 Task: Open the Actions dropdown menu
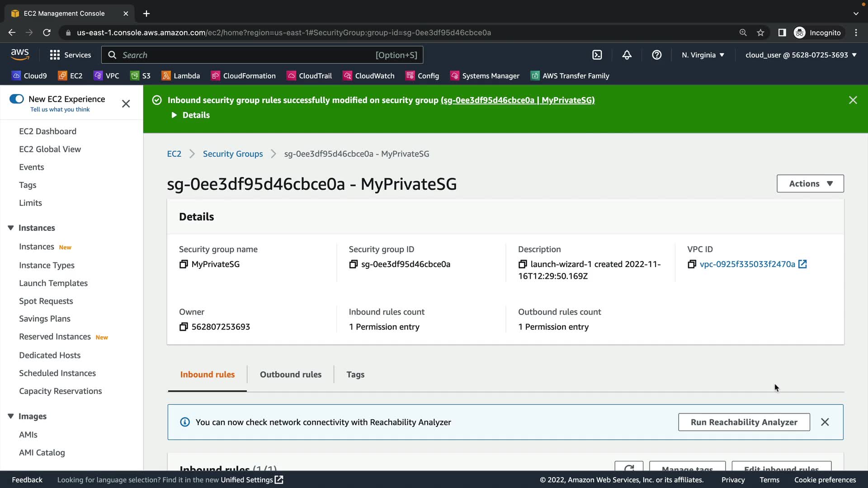[810, 183]
